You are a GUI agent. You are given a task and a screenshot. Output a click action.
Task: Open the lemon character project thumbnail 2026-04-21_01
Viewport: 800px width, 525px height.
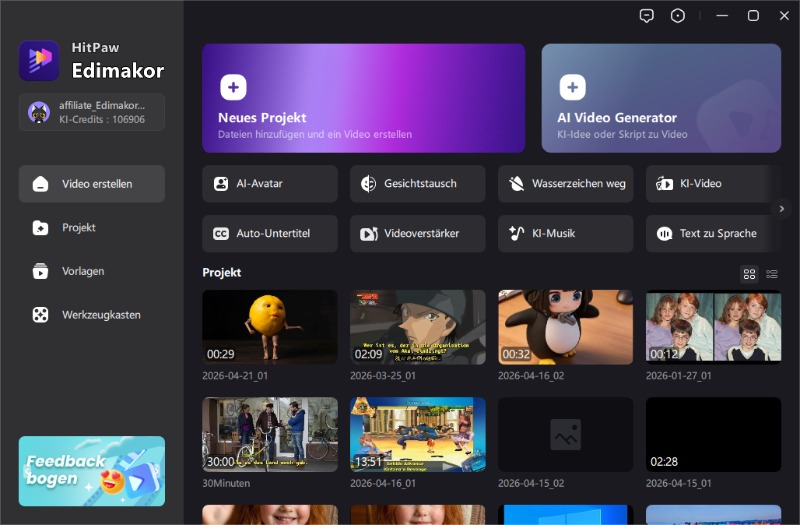(270, 327)
